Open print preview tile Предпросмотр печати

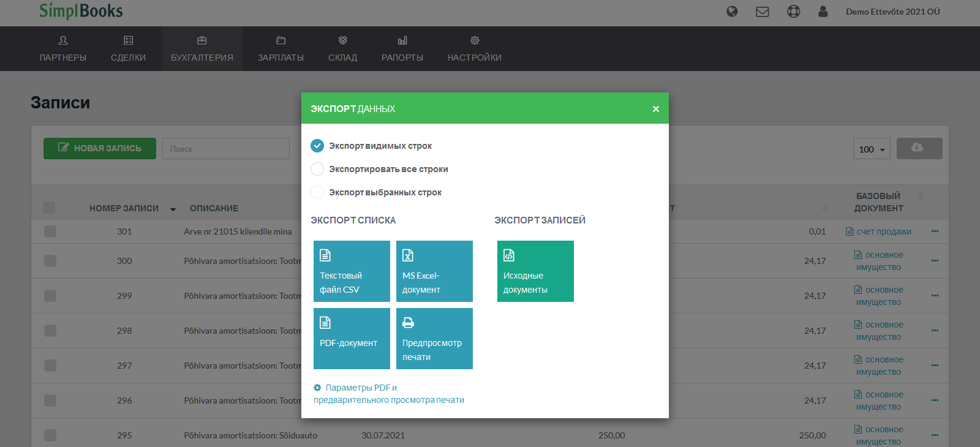[434, 339]
